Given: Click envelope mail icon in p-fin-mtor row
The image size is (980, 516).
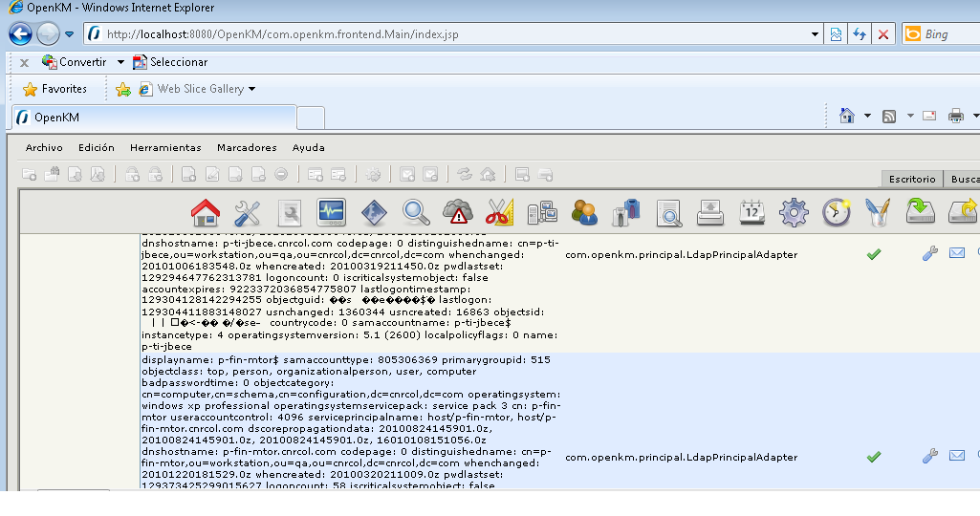Looking at the screenshot, I should tap(957, 456).
